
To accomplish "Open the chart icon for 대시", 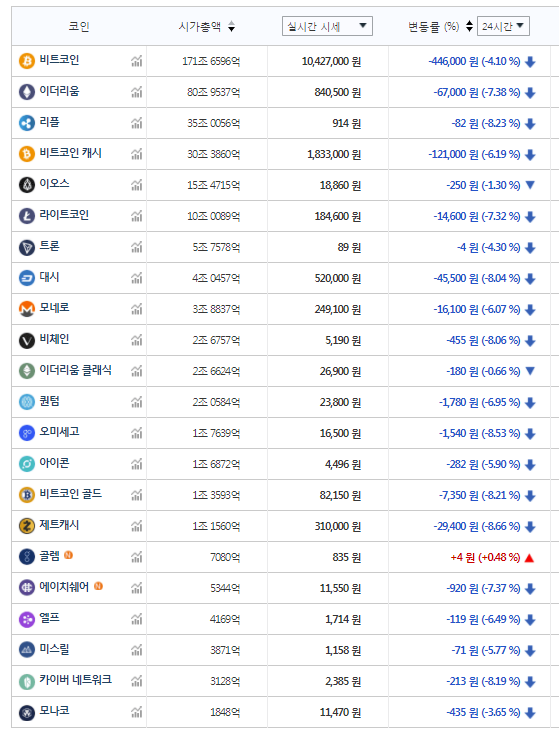I will (x=136, y=278).
